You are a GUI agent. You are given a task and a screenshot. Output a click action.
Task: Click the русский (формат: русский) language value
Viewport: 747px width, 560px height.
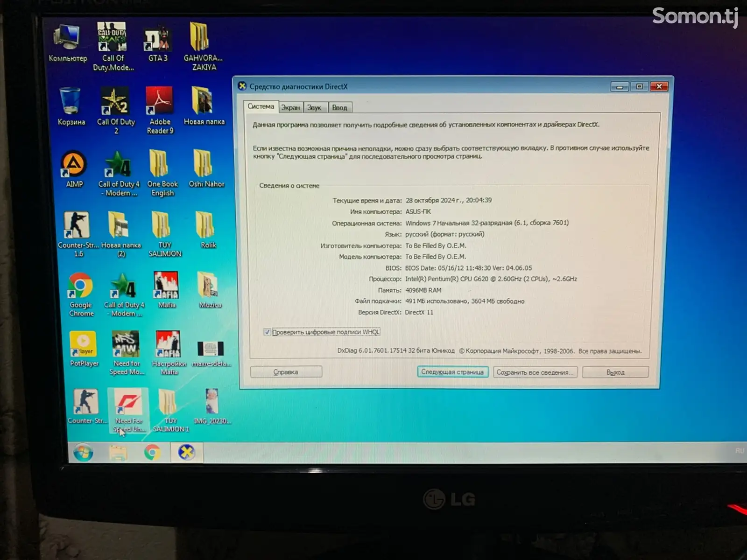coord(444,234)
